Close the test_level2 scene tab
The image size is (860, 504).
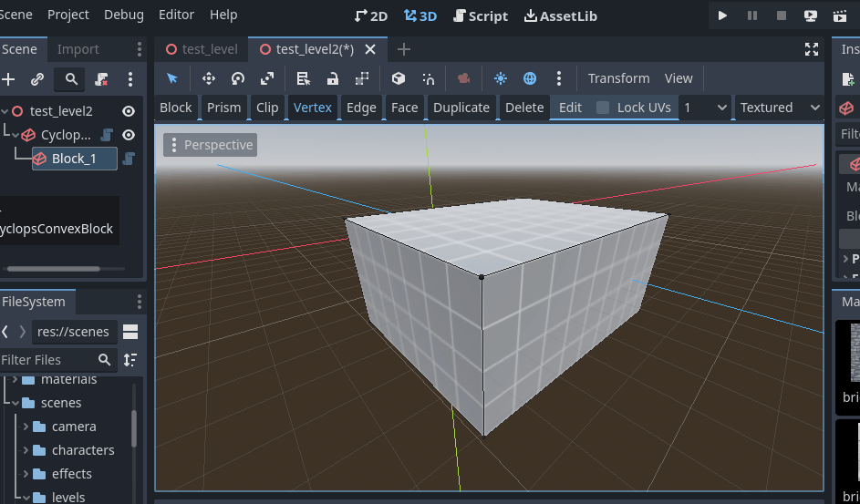click(x=370, y=49)
